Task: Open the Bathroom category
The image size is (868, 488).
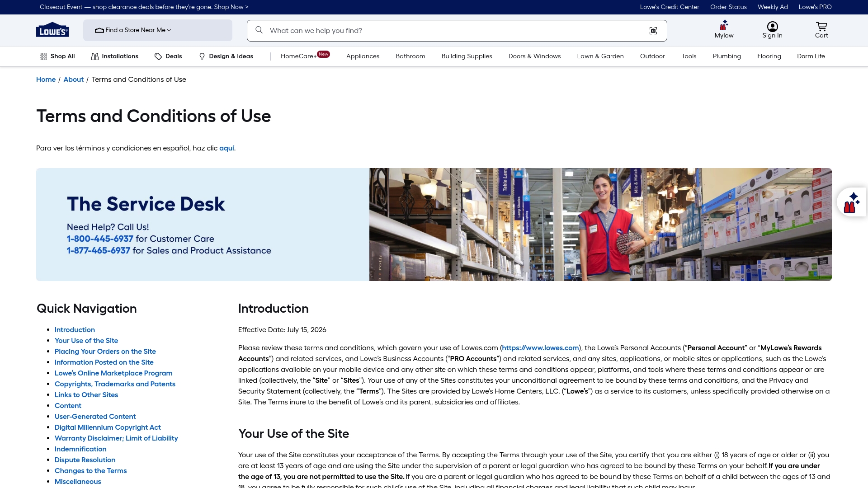Action: coord(410,56)
